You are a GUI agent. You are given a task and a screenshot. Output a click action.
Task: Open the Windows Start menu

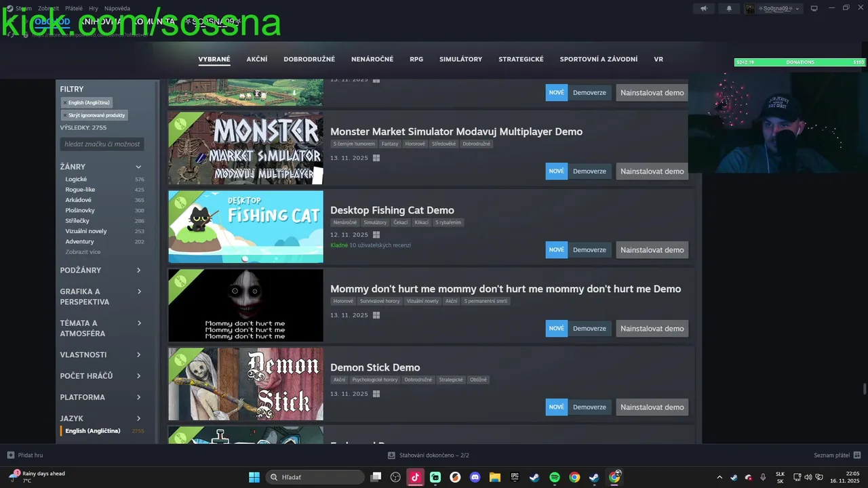(254, 477)
